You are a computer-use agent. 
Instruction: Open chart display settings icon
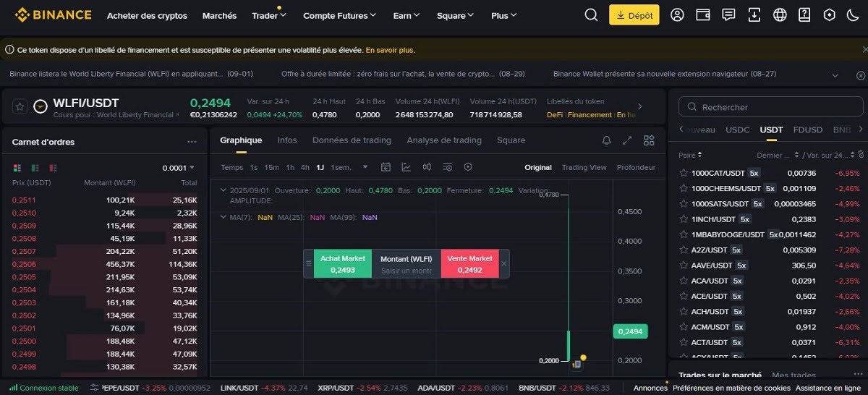448,167
